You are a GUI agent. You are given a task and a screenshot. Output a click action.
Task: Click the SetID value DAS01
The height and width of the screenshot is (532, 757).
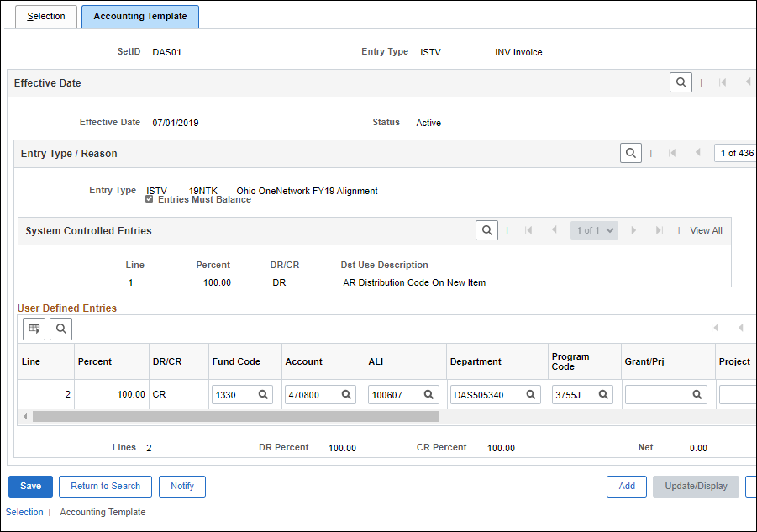pyautogui.click(x=166, y=52)
